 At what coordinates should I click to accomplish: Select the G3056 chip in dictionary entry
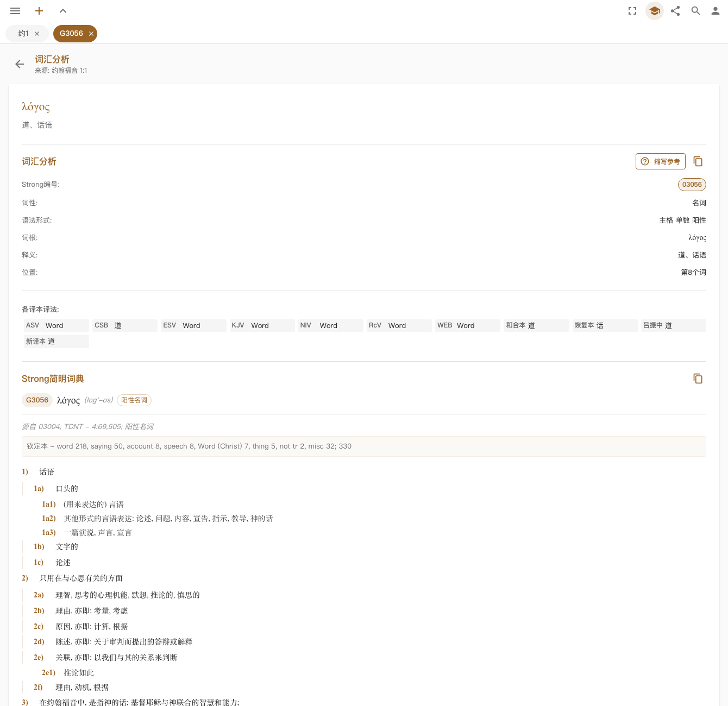(37, 400)
